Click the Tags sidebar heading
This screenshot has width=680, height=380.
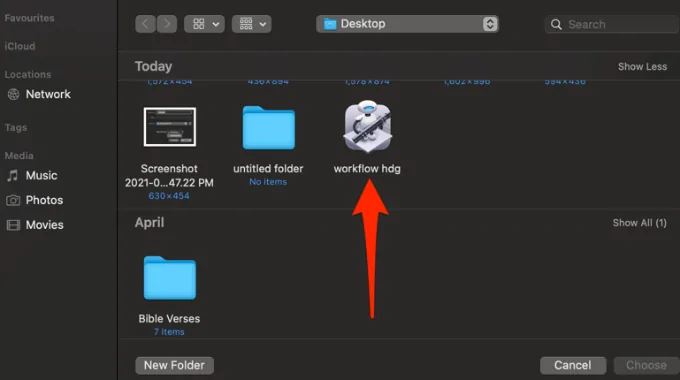click(x=16, y=128)
